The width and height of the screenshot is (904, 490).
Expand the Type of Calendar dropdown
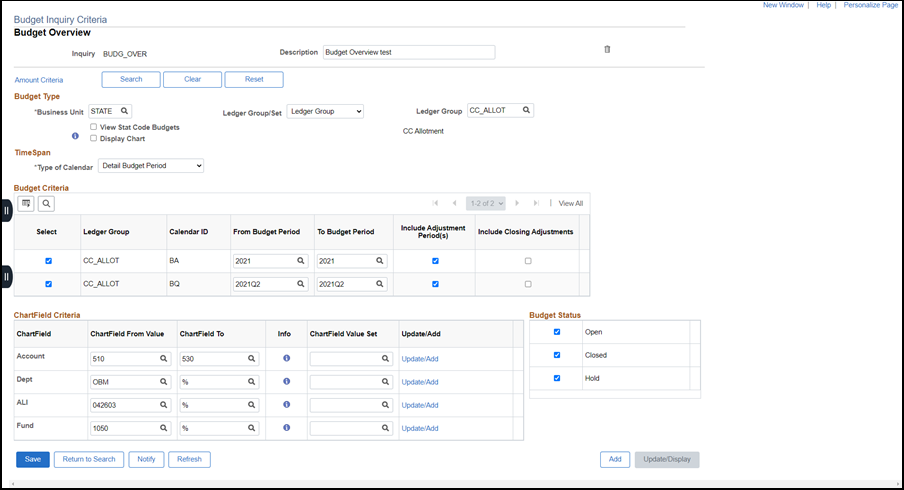pos(151,165)
